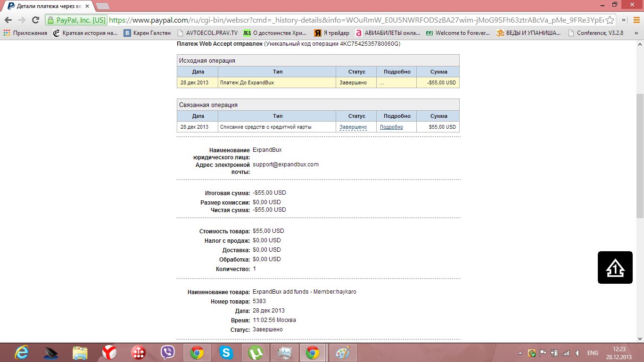Switch input language via ENG indicator
Image resolution: width=644 pixels, height=362 pixels.
[x=593, y=353]
